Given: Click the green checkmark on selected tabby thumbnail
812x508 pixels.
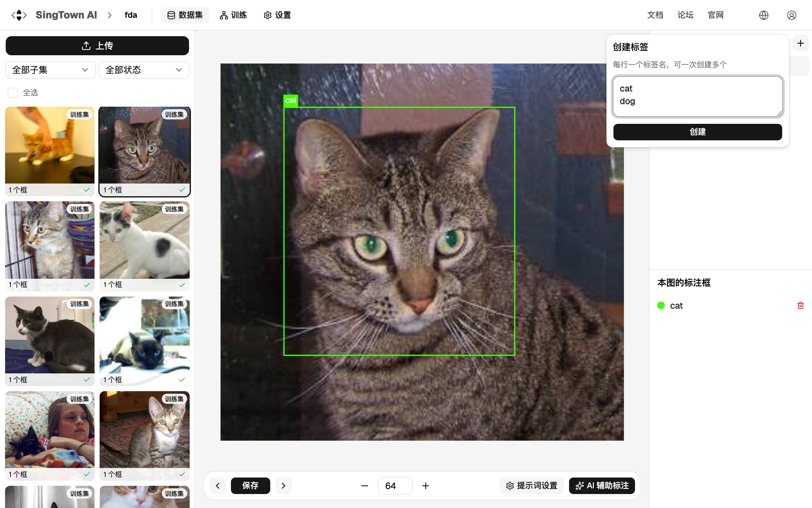Looking at the screenshot, I should coord(182,190).
